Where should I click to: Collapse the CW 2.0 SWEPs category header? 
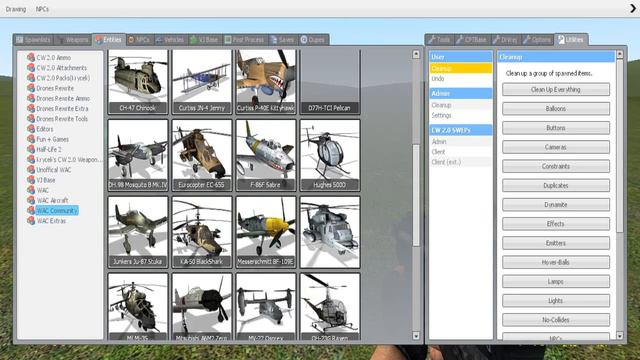pyautogui.click(x=461, y=130)
